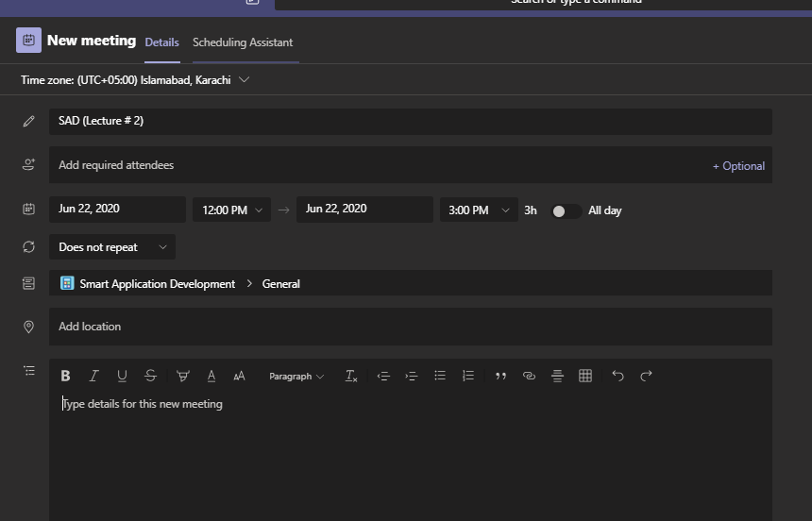
Task: Open the Paragraph style dropdown
Action: coord(296,377)
